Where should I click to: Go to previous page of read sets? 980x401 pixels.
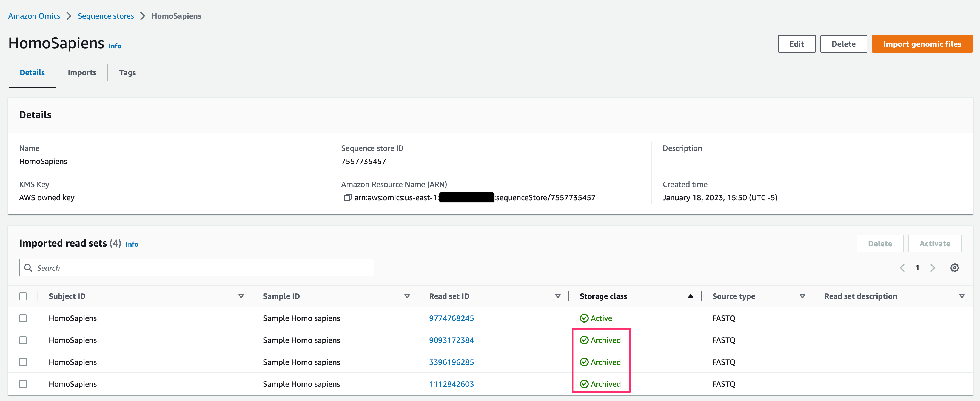click(902, 268)
